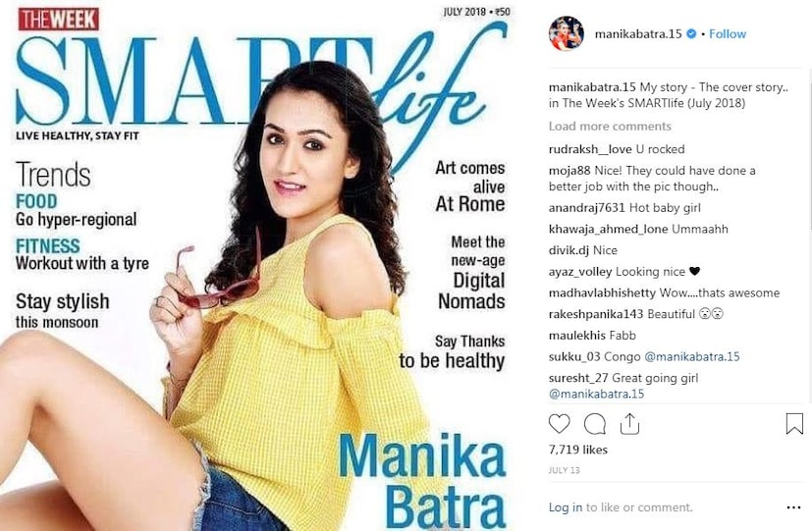This screenshot has width=812, height=531.
Task: Open comments via speech bubble icon
Action: [594, 424]
